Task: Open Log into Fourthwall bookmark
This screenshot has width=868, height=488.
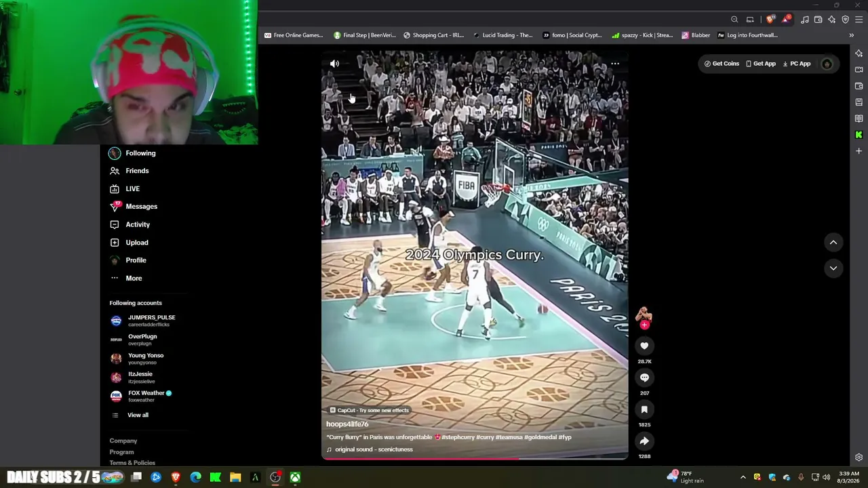Action: pos(747,35)
